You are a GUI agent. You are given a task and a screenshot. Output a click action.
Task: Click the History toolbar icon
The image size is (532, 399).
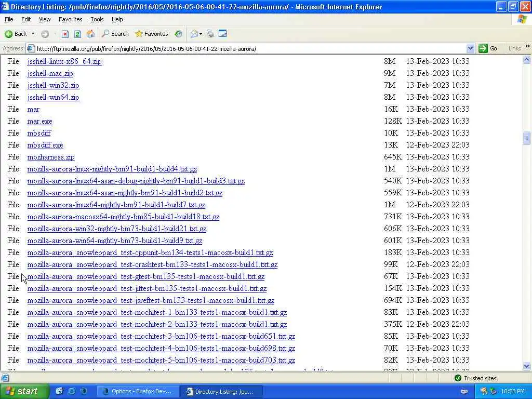[x=179, y=34]
